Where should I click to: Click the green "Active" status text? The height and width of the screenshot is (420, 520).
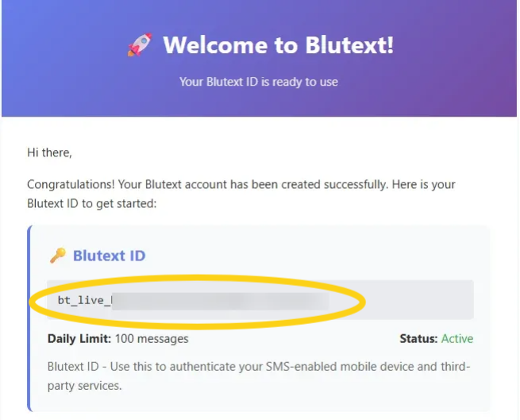point(457,339)
